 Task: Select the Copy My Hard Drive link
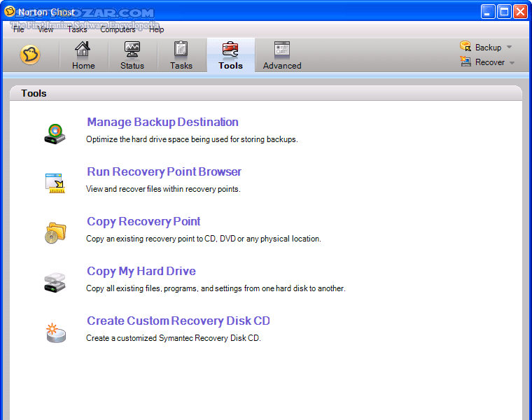tap(141, 271)
